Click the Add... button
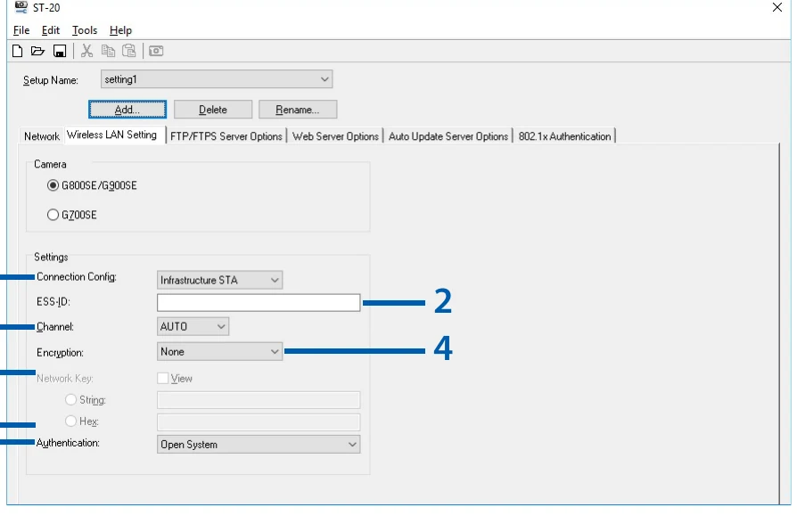 (127, 110)
